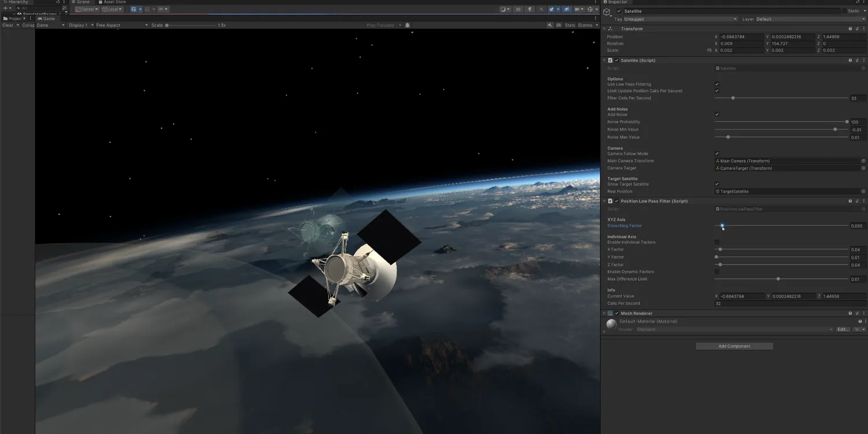Switch to the Asset Store tab
The height and width of the screenshot is (434, 868).
click(112, 2)
